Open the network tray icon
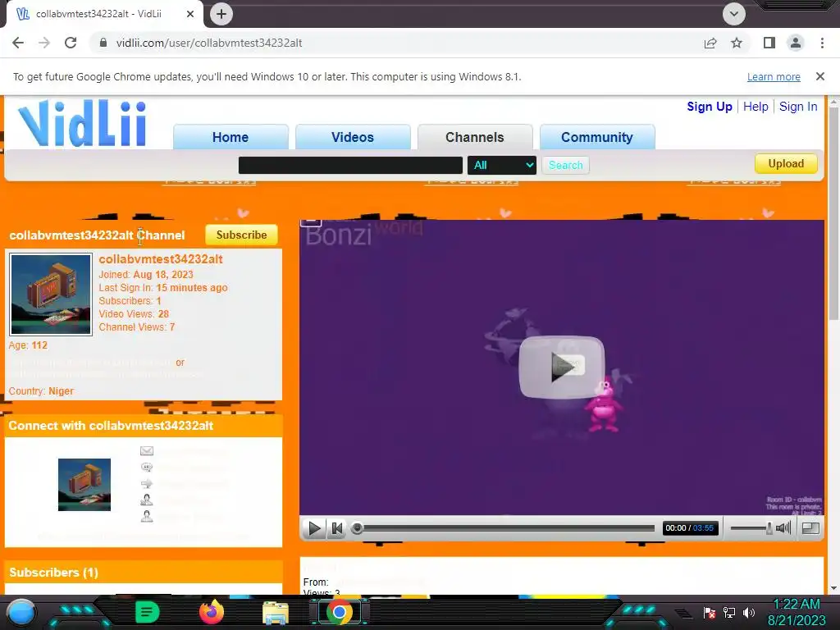This screenshot has width=840, height=630. (729, 612)
